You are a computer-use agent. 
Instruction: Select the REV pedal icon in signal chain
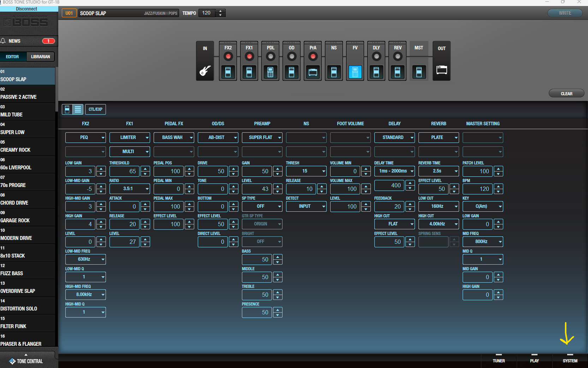pyautogui.click(x=397, y=72)
